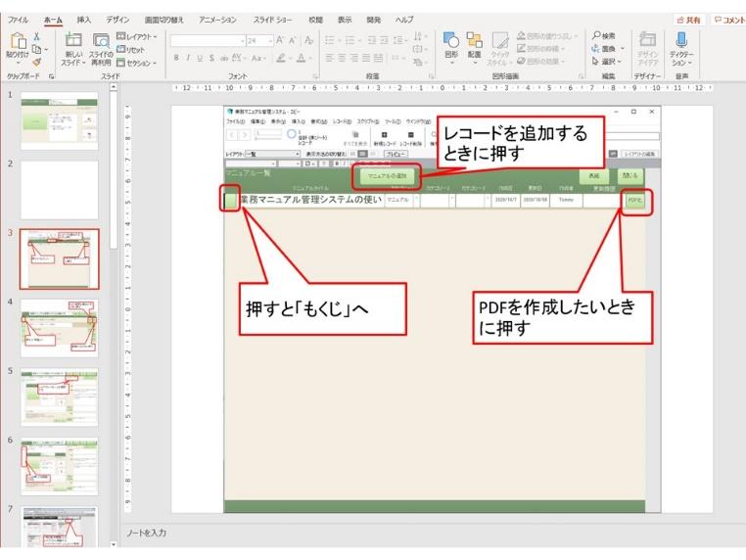The width and height of the screenshot is (746, 560).
Task: Click the Design Ideas (デザインアイデア) icon
Action: pos(647,40)
